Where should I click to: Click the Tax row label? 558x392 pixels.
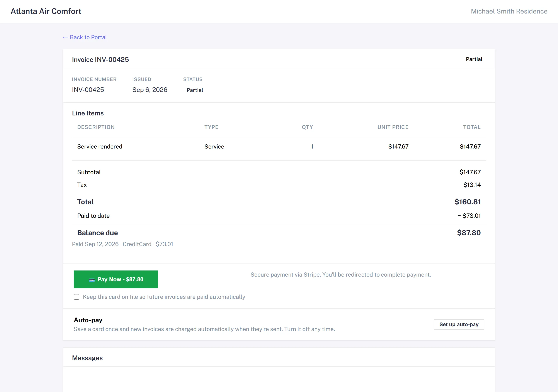pos(82,185)
